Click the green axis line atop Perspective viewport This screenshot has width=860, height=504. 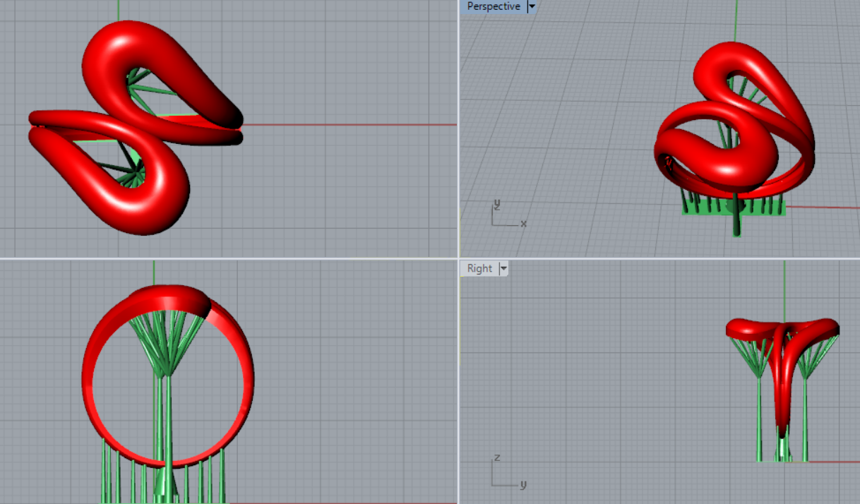[735, 20]
